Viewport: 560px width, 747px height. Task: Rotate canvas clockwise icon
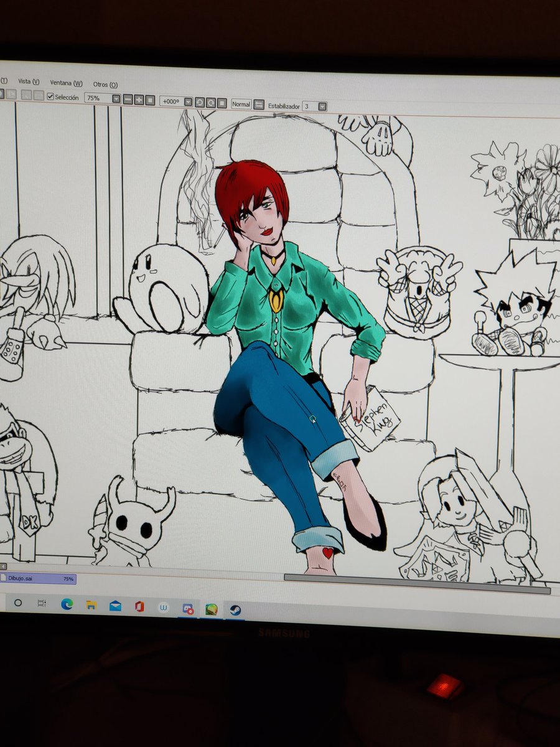(211, 103)
